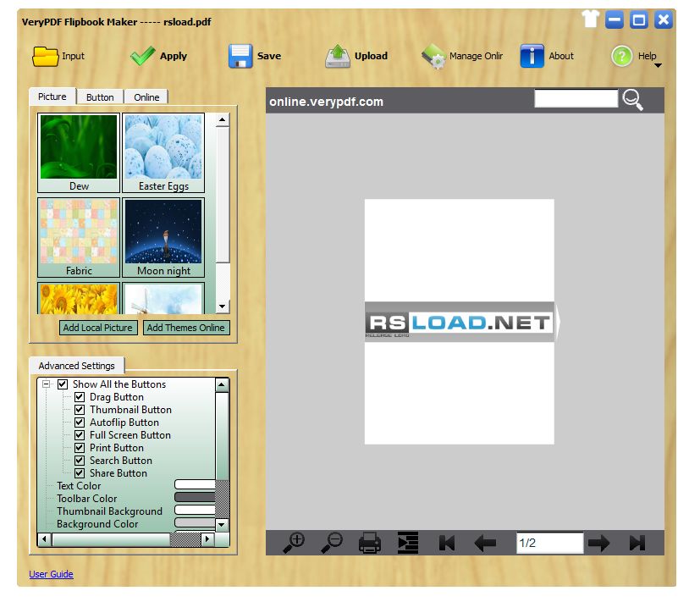Click Advanced Settings scroll down arrow
700x602 pixels.
tap(222, 525)
